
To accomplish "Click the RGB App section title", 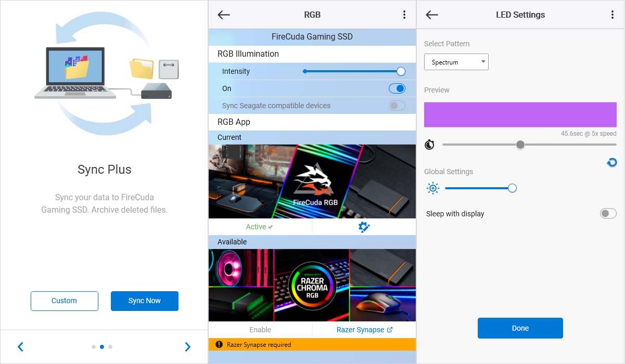I will [234, 122].
